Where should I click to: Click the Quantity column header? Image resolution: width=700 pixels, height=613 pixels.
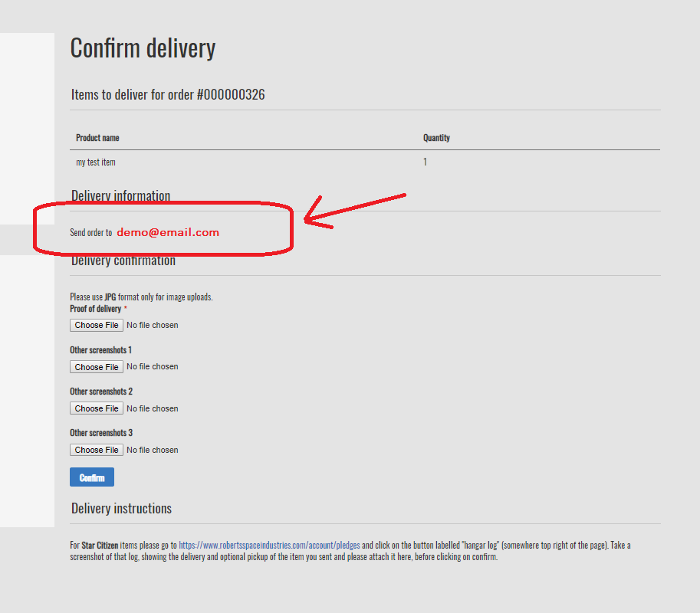pyautogui.click(x=436, y=138)
